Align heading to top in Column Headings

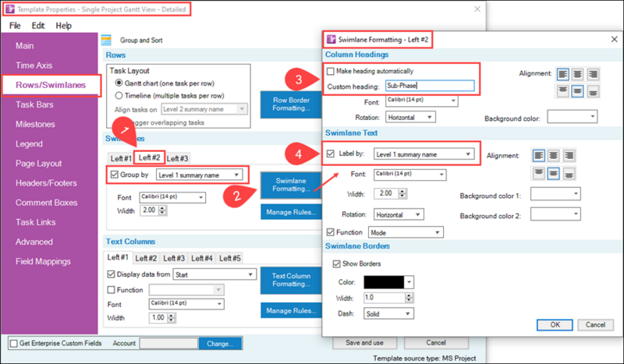click(562, 91)
